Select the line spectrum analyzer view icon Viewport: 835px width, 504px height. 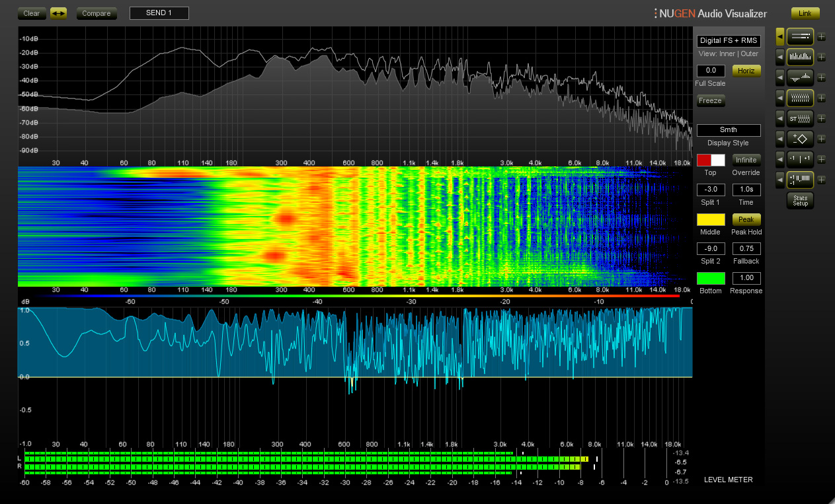pos(800,36)
